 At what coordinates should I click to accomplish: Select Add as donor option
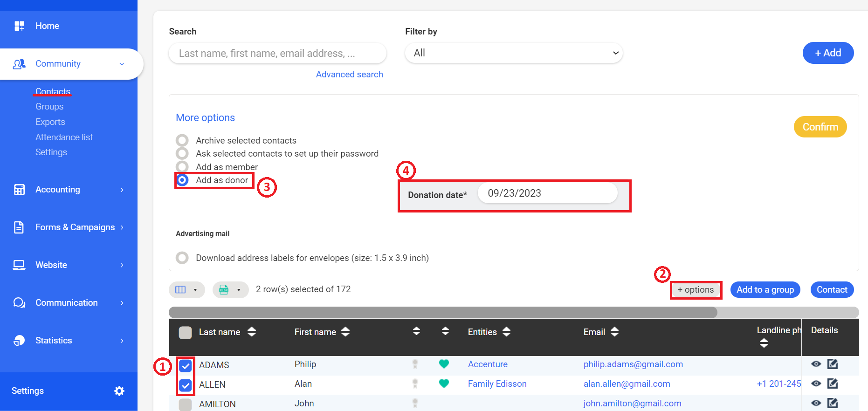pos(182,180)
